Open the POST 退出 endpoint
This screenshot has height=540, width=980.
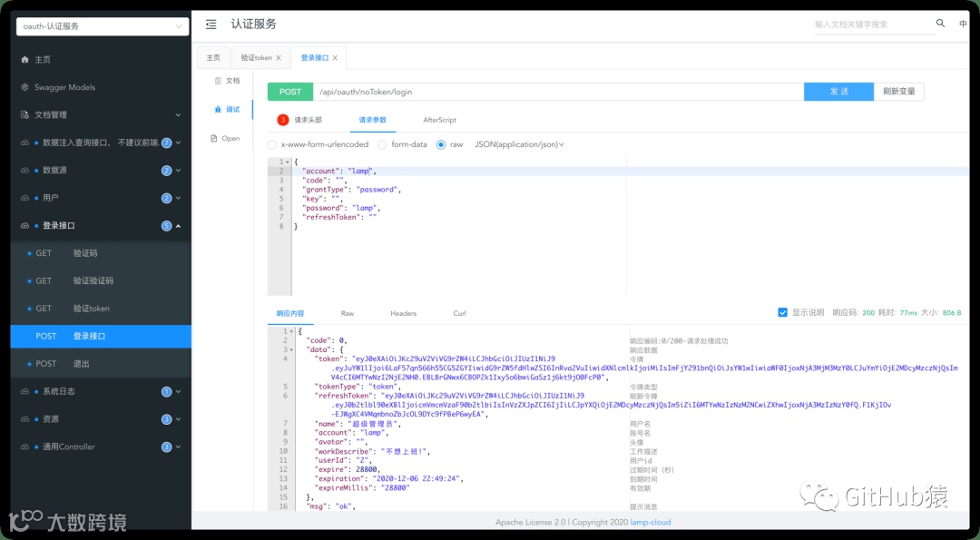coord(101,364)
